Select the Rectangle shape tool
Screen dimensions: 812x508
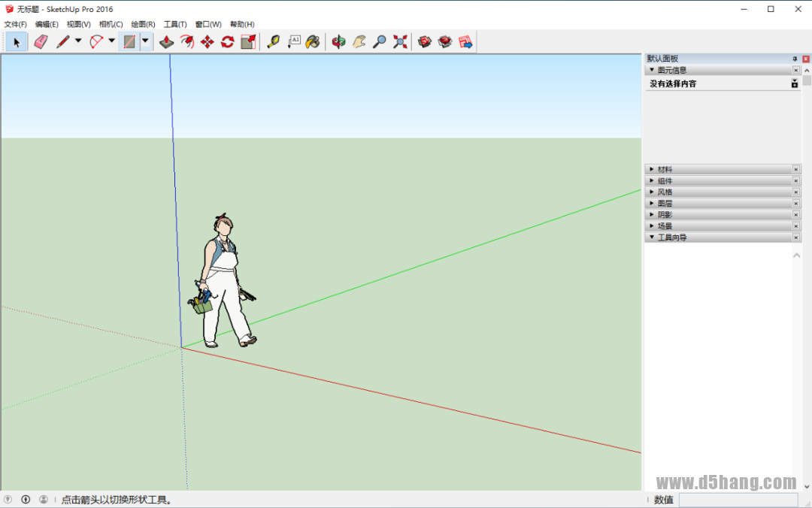click(x=129, y=42)
